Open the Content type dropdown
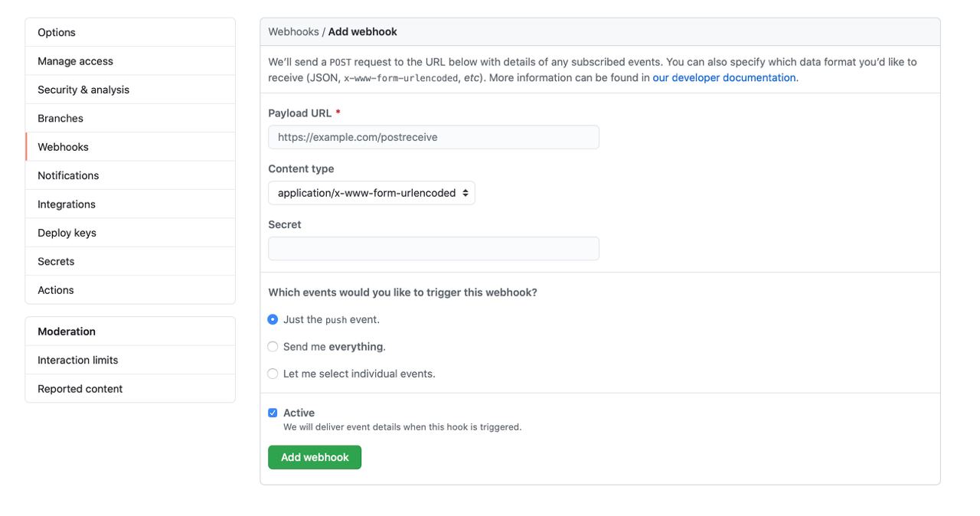The height and width of the screenshot is (516, 980). click(371, 193)
